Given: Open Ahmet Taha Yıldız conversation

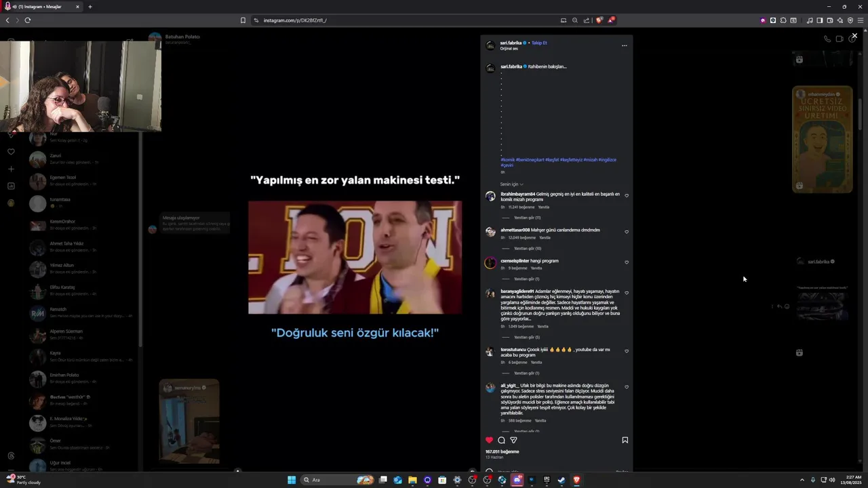Looking at the screenshot, I should (83, 247).
